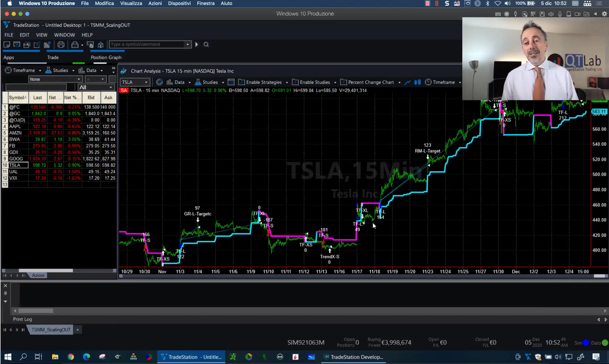Open the WINDOW menu in TradeStation
The height and width of the screenshot is (364, 609).
[x=64, y=35]
